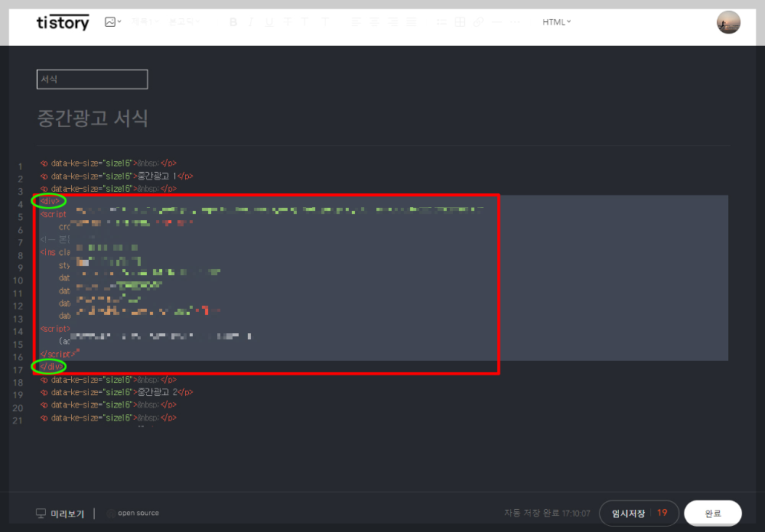Viewport: 765px width, 532px height.
Task: Open the image insert dropdown
Action: (112, 22)
